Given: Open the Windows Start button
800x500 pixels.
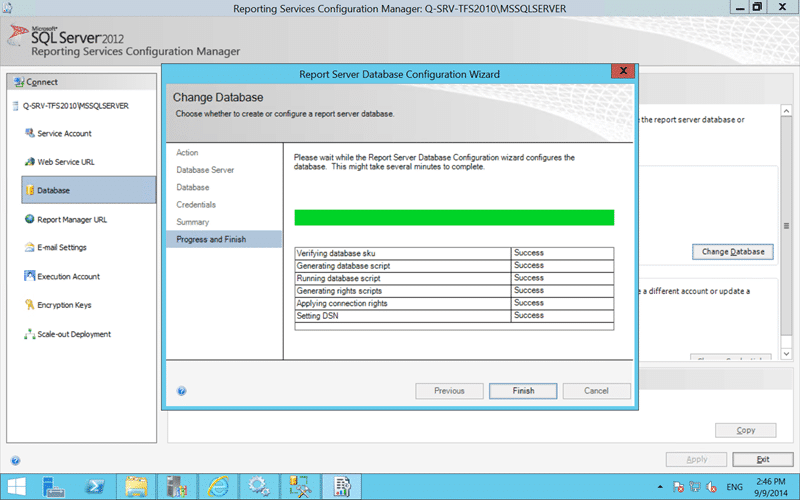Looking at the screenshot, I should point(16,486).
